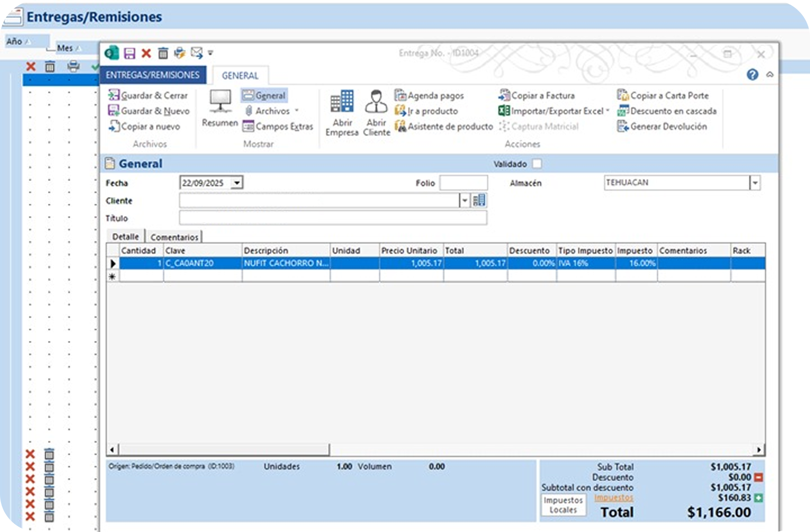The image size is (810, 532).
Task: Click the red minus button beside Descuento
Action: tap(759, 477)
